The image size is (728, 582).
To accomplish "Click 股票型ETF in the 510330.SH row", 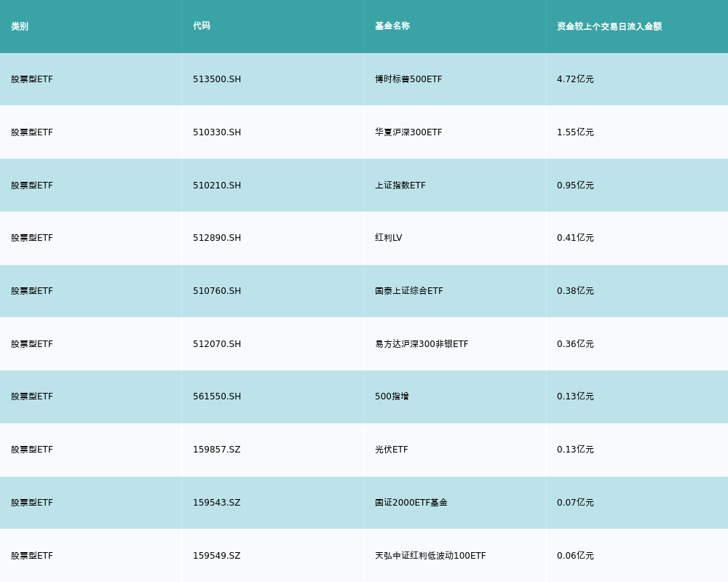I will coord(32,132).
